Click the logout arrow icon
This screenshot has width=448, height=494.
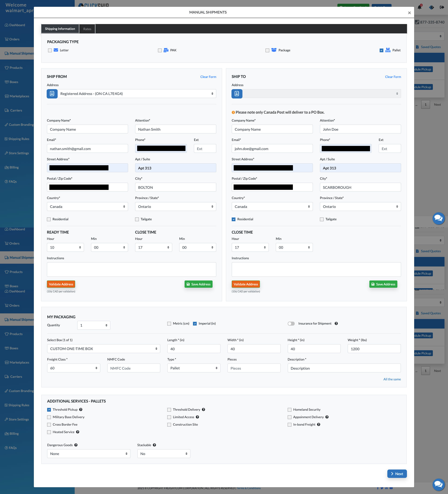point(442,7)
